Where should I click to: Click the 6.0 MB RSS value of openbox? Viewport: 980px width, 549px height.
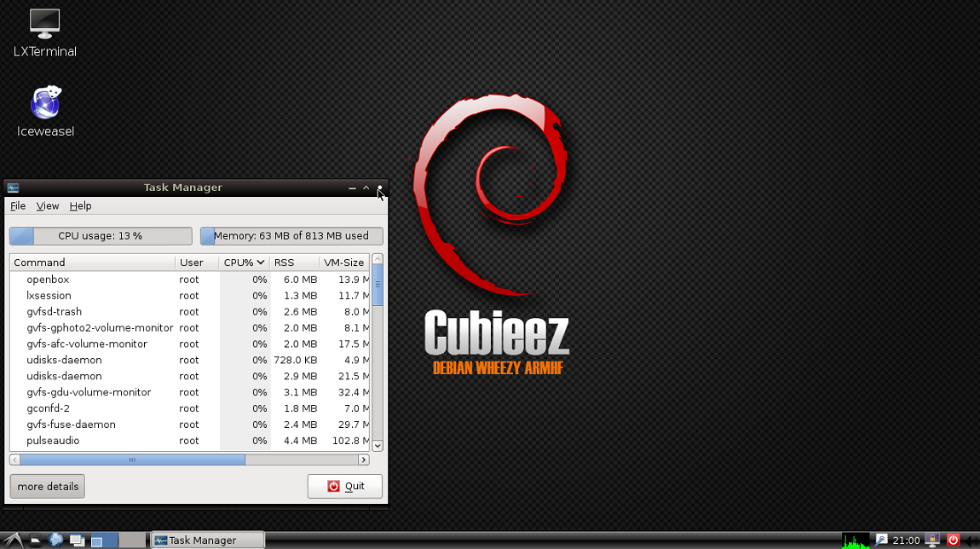click(x=300, y=280)
